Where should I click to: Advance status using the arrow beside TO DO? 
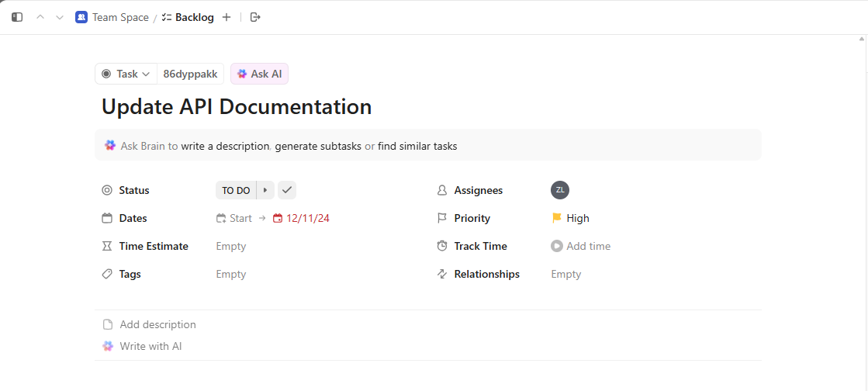point(265,190)
